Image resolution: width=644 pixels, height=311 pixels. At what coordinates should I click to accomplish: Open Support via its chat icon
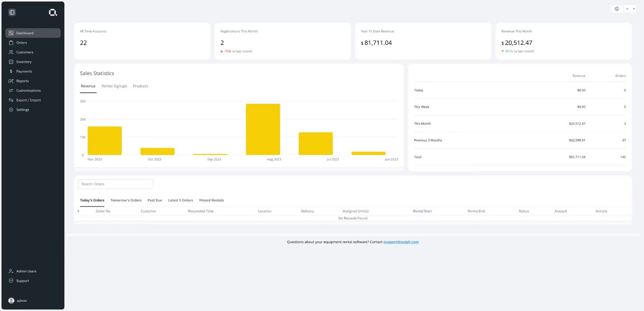11,281
